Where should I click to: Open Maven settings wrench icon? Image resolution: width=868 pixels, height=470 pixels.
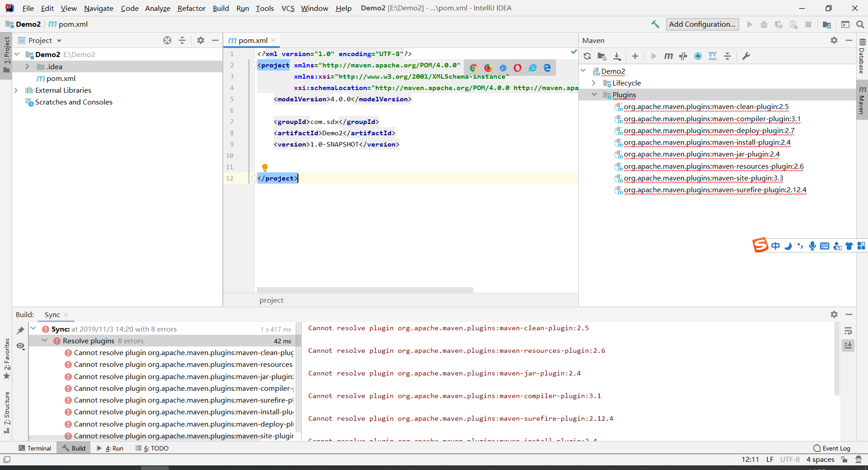746,56
